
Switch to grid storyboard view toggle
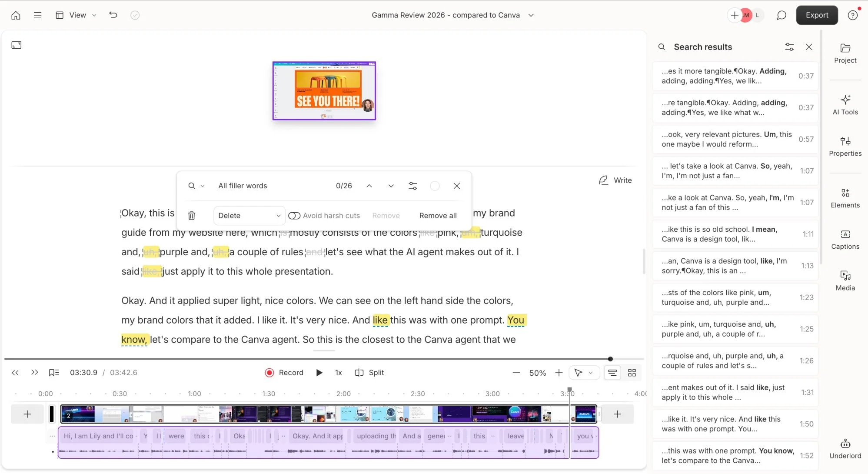632,373
